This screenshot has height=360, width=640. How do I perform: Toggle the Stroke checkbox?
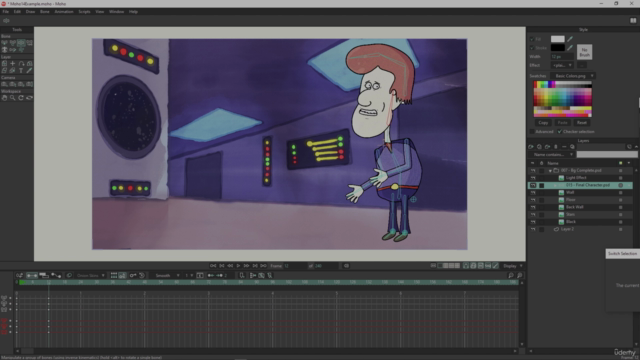click(532, 48)
